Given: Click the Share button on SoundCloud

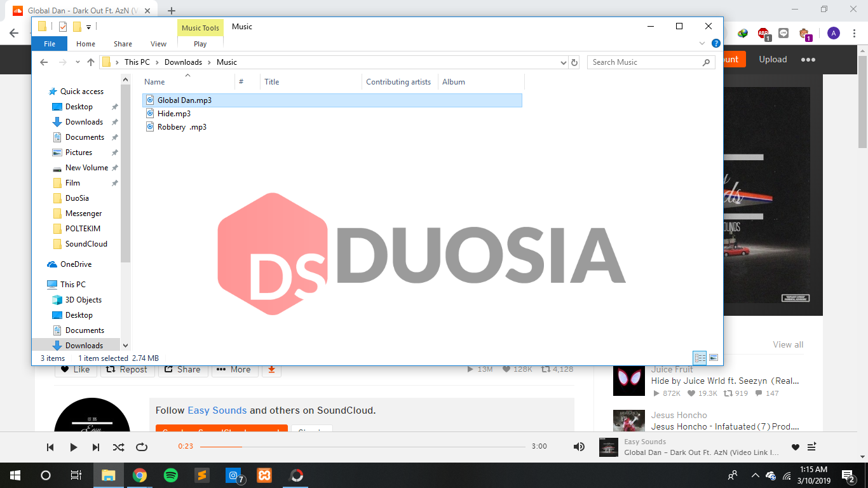Looking at the screenshot, I should pos(183,369).
